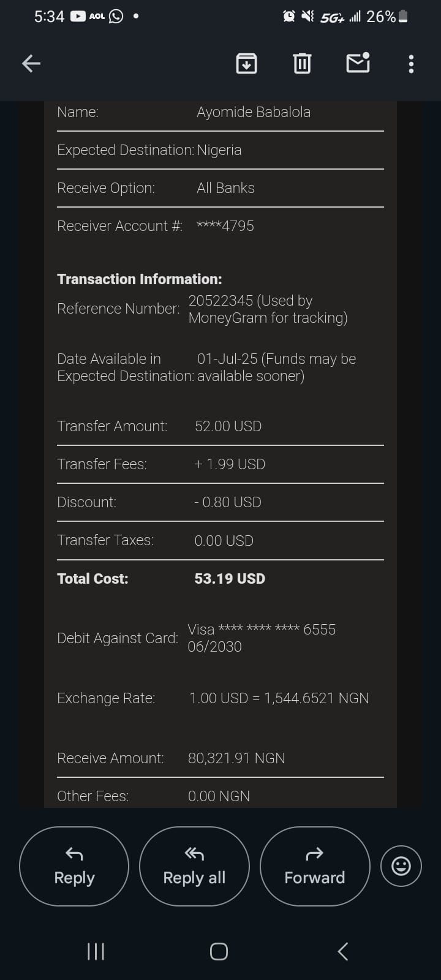Tap the system back chevron
This screenshot has width=441, height=980.
tap(343, 951)
